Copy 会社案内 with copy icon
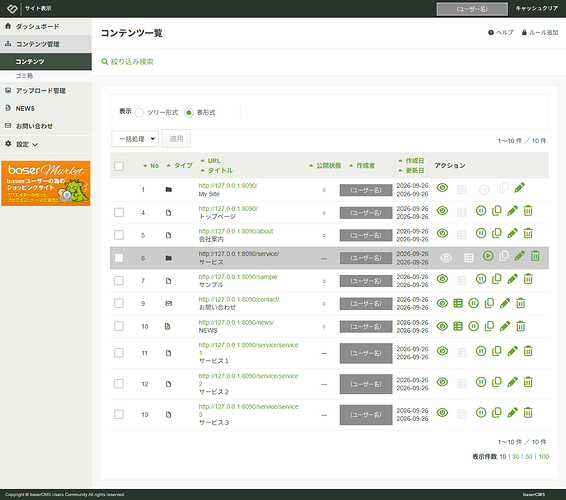This screenshot has width=566, height=500. [497, 234]
